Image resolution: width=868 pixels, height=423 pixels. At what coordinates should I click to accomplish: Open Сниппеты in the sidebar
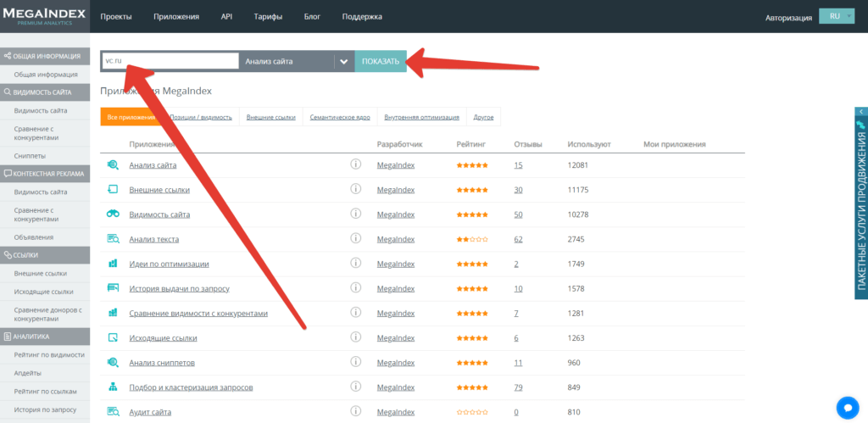(30, 156)
